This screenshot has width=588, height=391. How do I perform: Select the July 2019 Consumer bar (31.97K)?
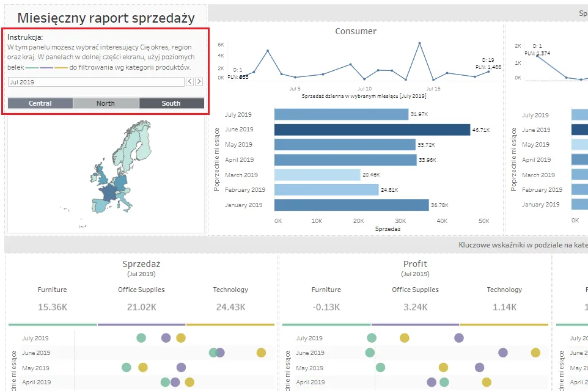point(341,114)
